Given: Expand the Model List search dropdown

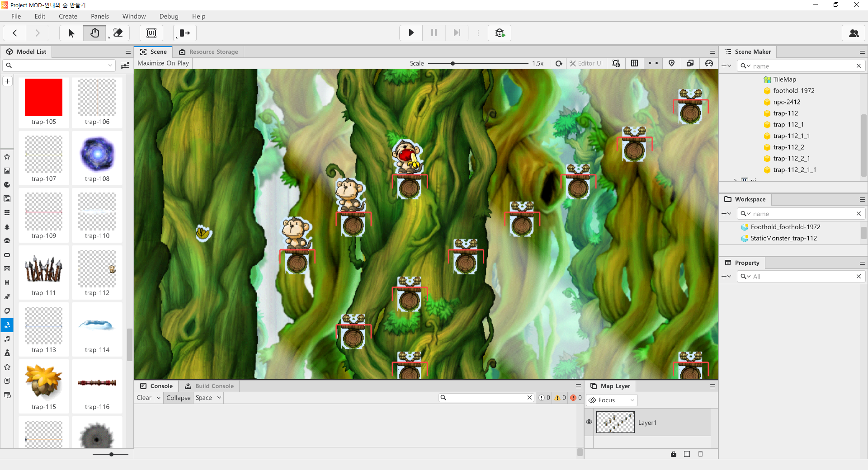Looking at the screenshot, I should (110, 66).
